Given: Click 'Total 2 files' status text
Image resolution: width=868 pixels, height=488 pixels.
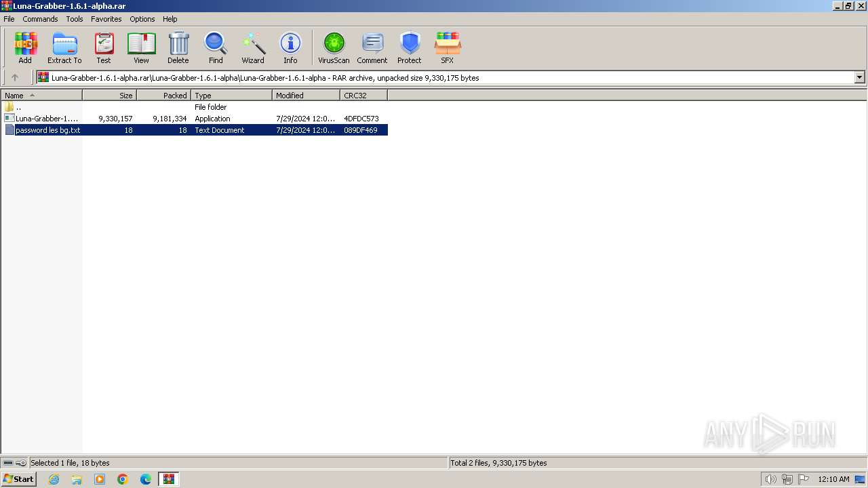Looking at the screenshot, I should pos(498,463).
